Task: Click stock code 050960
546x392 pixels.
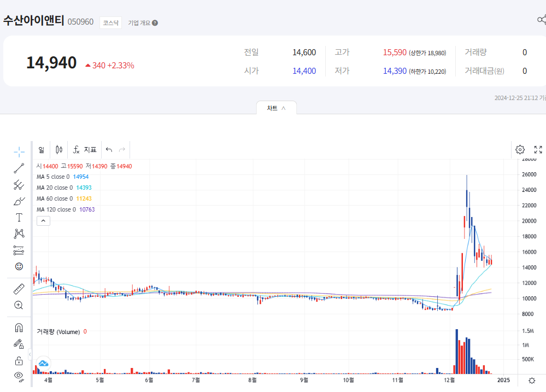Action: pos(80,22)
